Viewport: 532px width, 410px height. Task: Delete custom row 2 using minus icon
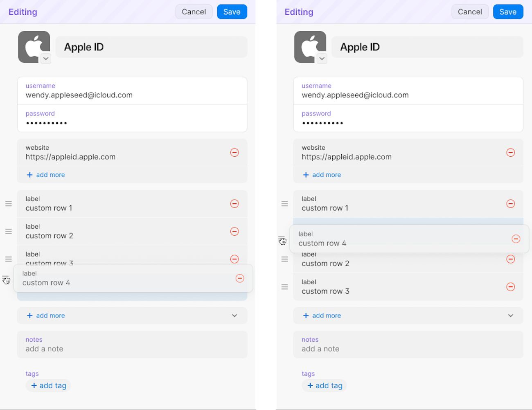pos(234,231)
